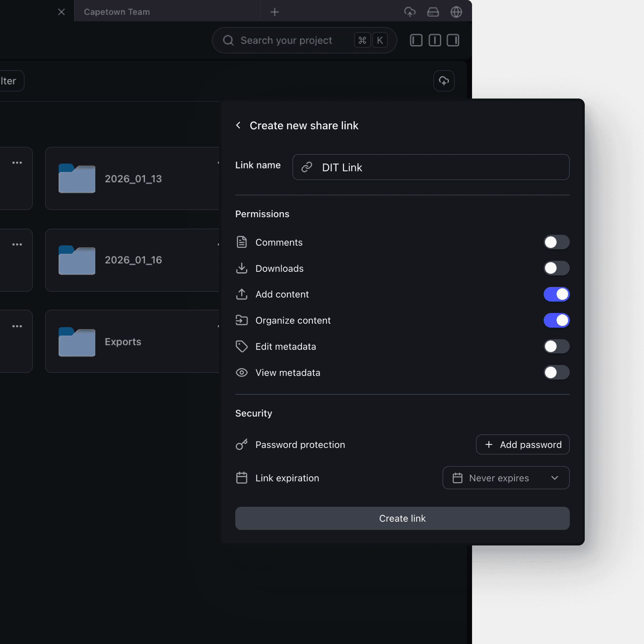Image resolution: width=644 pixels, height=644 pixels.
Task: Switch to the Capetown Team tab
Action: [x=117, y=12]
